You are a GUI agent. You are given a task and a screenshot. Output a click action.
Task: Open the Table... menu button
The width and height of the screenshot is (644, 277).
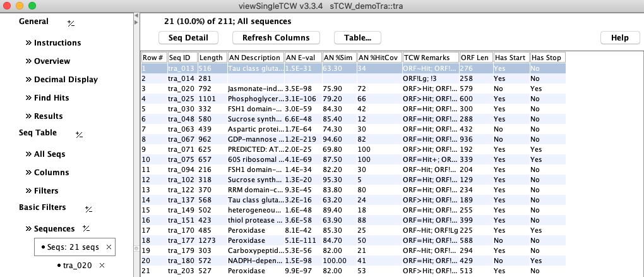357,37
